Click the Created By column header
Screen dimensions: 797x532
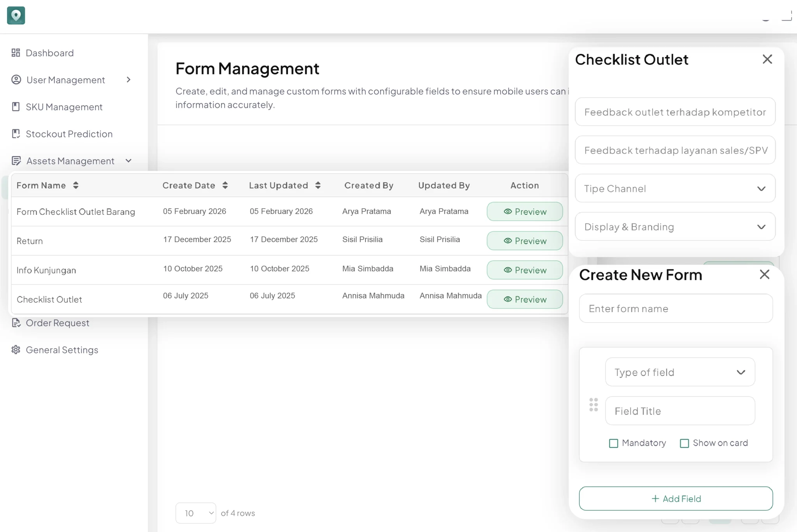tap(369, 186)
